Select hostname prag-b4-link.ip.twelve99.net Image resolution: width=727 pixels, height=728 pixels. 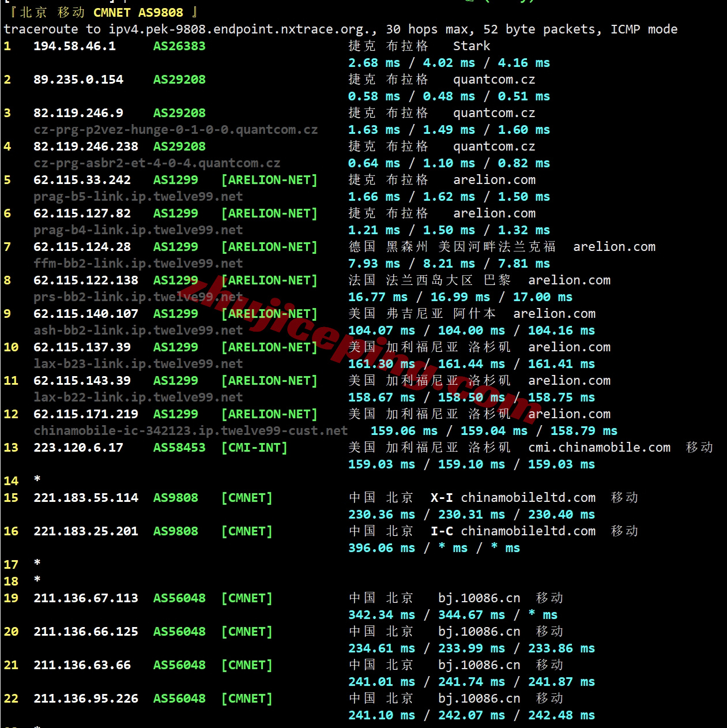tap(138, 230)
